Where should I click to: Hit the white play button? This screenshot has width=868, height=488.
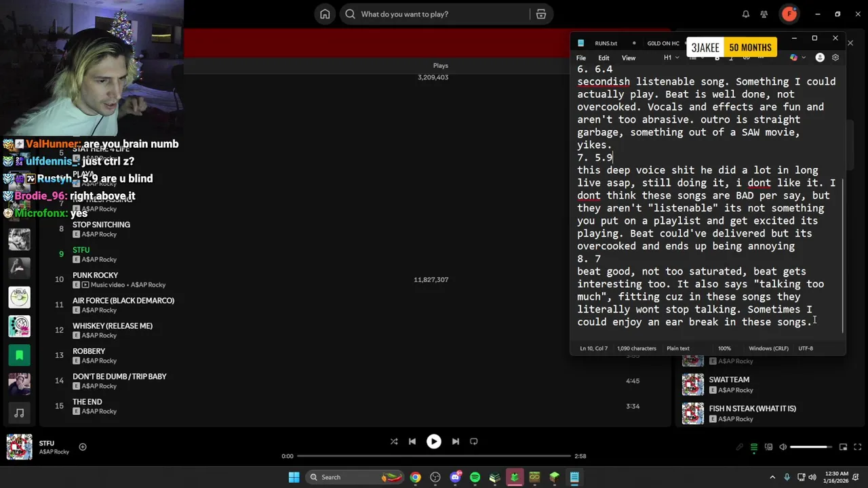434,441
